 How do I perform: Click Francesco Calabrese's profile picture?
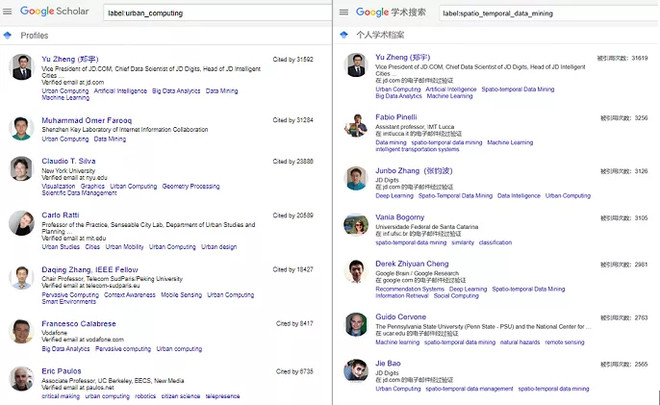click(21, 331)
